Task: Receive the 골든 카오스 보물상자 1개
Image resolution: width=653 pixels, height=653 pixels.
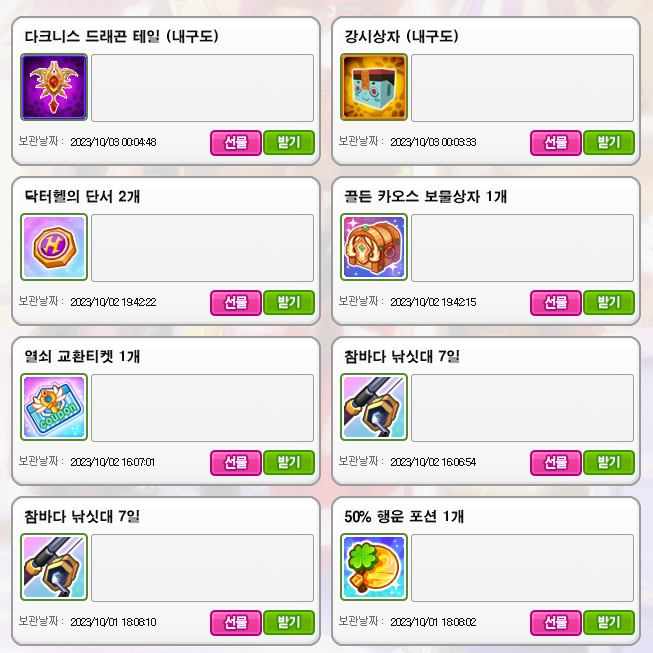Action: (608, 303)
